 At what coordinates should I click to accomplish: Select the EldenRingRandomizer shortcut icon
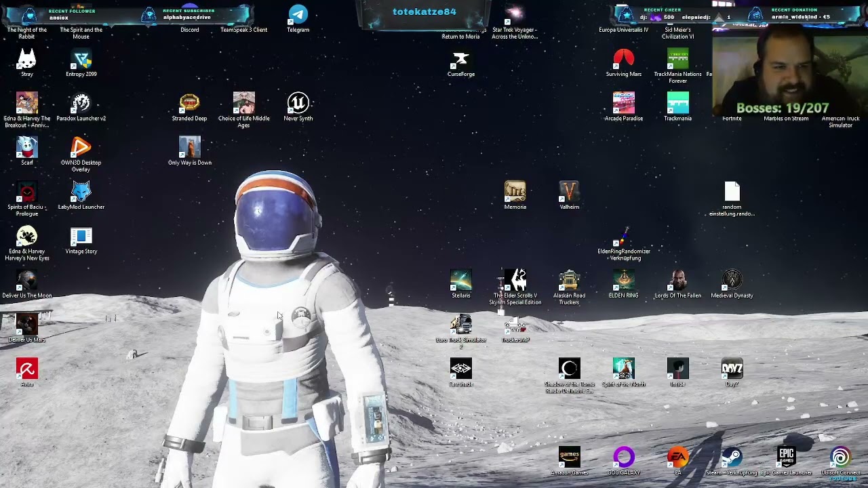[x=624, y=236]
